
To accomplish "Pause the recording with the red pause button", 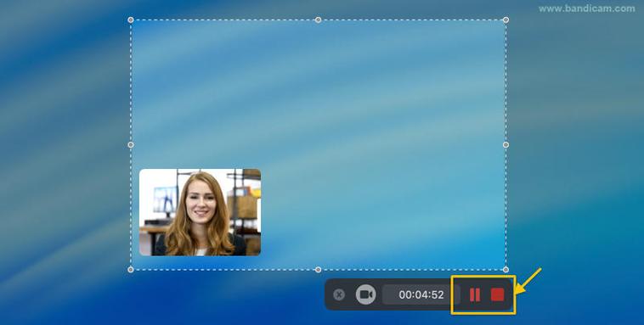I will click(475, 294).
